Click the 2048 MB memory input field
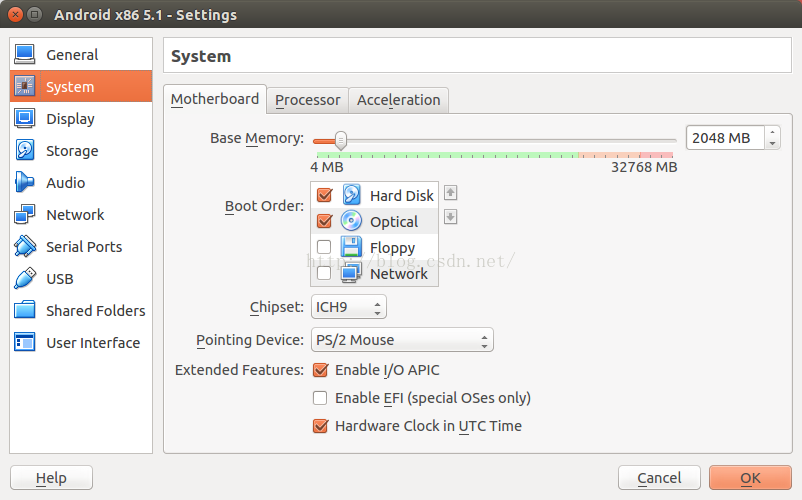This screenshot has height=500, width=802. tap(725, 138)
